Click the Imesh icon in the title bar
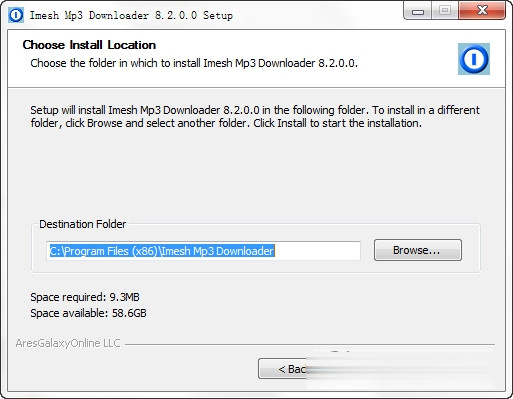The width and height of the screenshot is (513, 399). coord(16,15)
